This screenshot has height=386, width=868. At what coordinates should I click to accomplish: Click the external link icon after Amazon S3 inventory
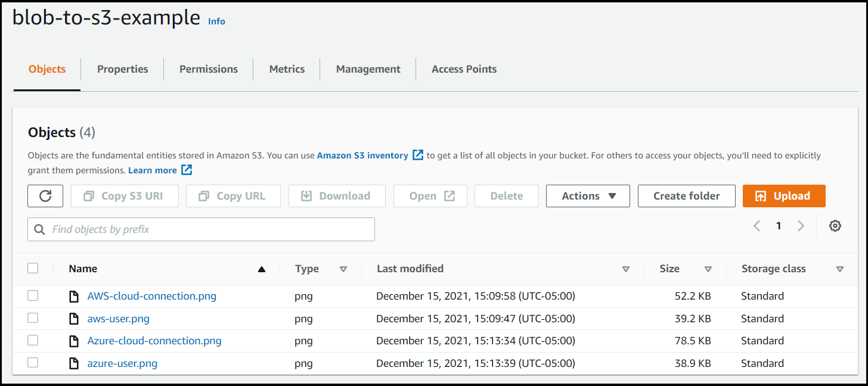tap(418, 155)
